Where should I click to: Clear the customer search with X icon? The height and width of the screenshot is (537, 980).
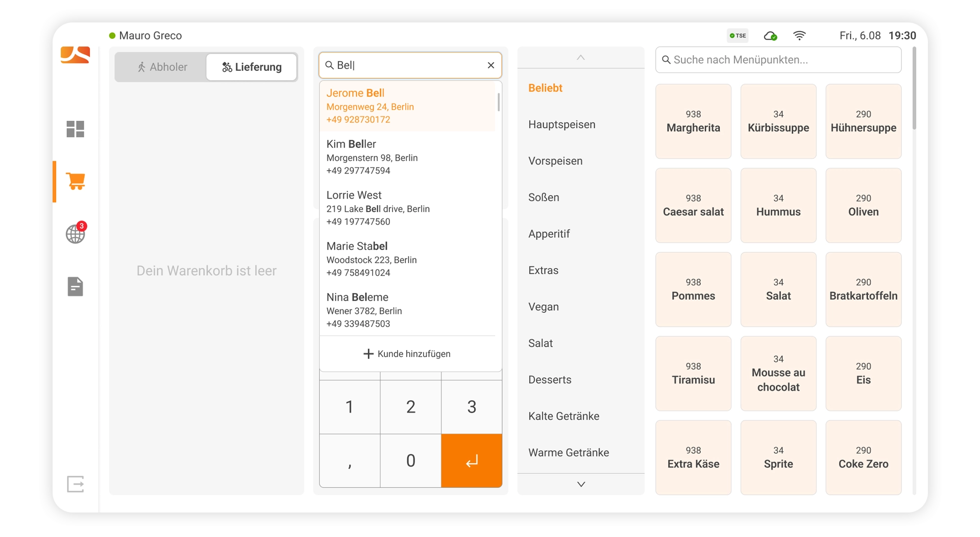[x=491, y=65]
